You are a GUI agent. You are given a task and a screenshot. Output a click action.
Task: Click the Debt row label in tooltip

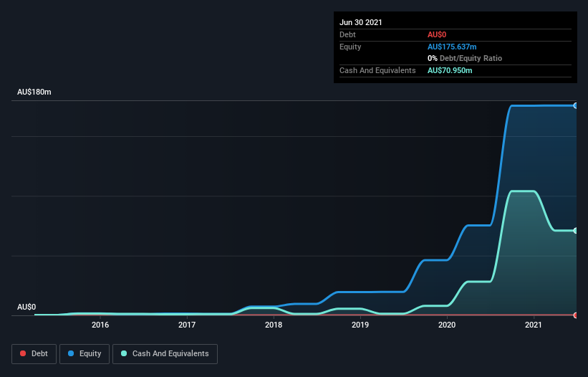click(347, 34)
